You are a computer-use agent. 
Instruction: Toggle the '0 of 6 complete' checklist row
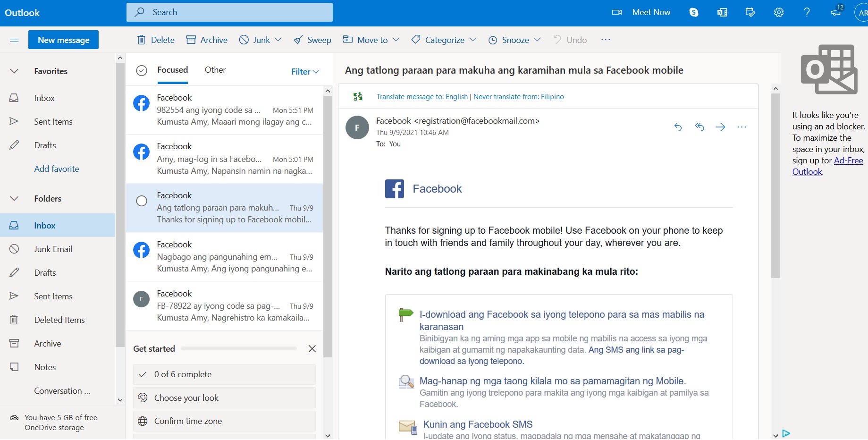pyautogui.click(x=224, y=374)
